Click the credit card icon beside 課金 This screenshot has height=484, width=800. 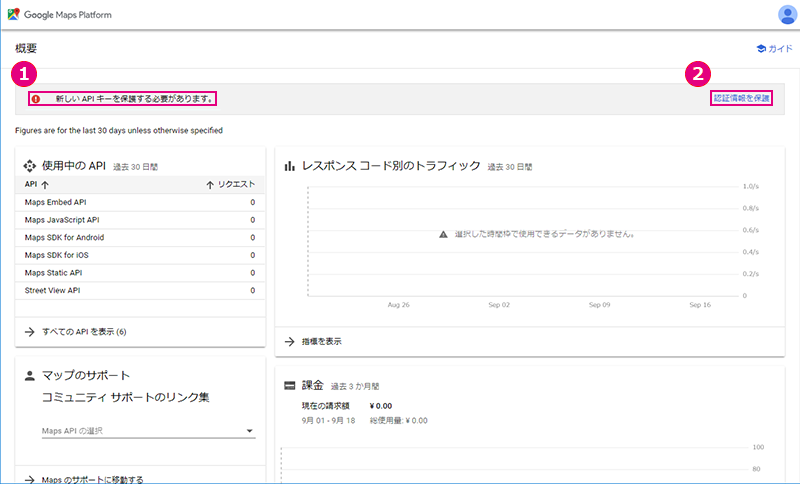(x=290, y=386)
